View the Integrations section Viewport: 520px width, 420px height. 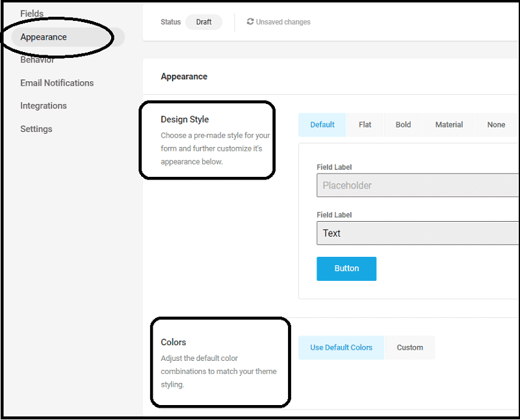(44, 105)
